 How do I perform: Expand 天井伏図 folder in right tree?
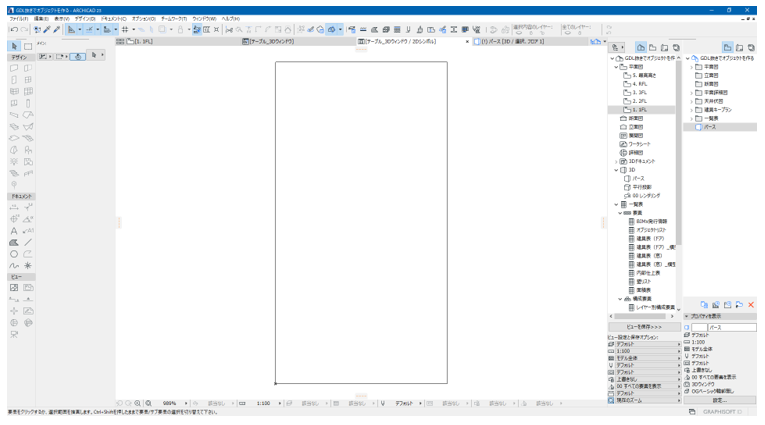[x=691, y=101]
